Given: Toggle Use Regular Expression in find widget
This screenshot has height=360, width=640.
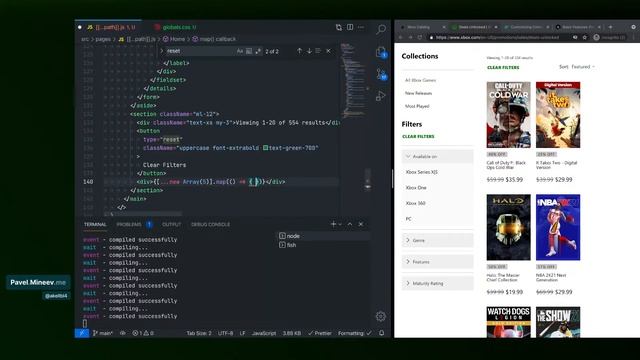Looking at the screenshot, I should [x=258, y=51].
